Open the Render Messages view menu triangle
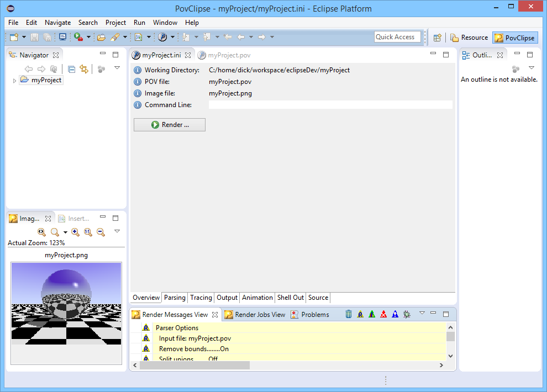 [x=422, y=313]
